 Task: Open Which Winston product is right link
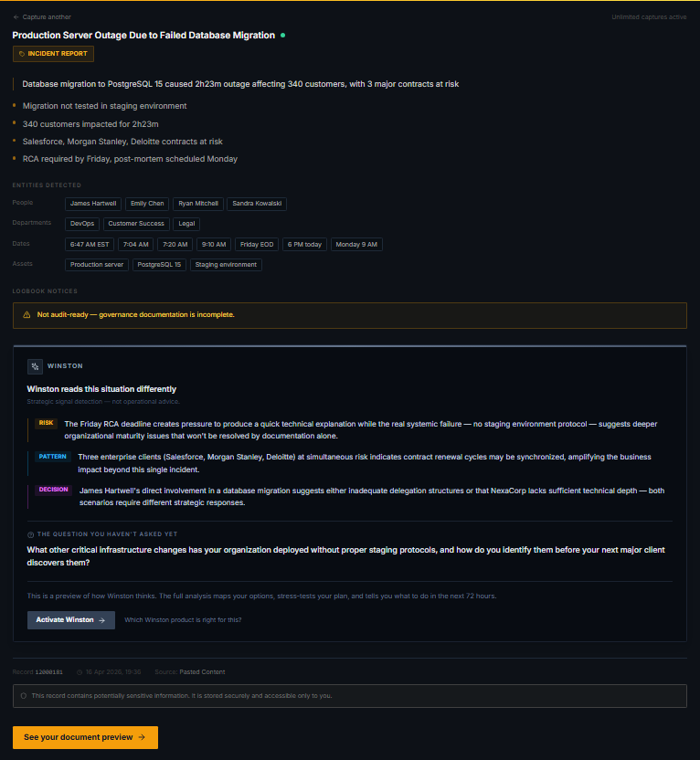(183, 620)
